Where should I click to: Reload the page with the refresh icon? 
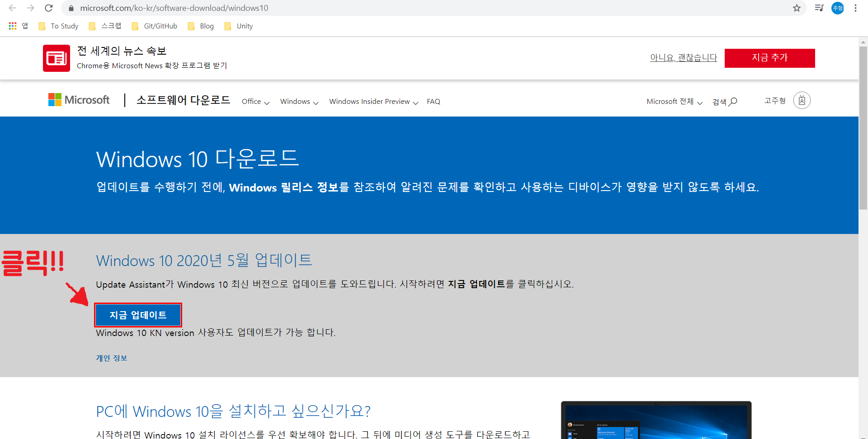tap(49, 8)
